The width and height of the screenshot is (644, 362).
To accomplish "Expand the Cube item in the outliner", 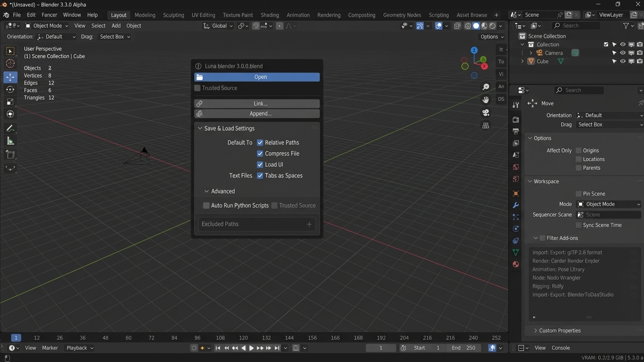I will (522, 61).
